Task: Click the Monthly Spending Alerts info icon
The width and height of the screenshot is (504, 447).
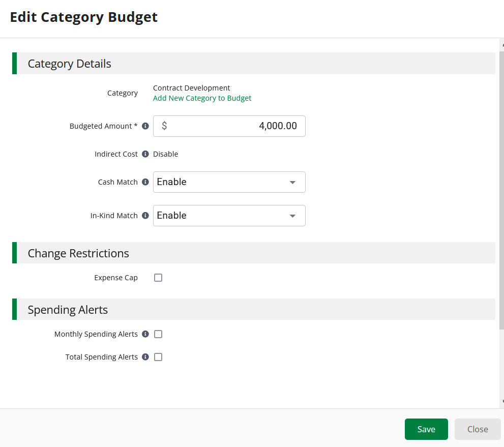Action: coord(145,334)
